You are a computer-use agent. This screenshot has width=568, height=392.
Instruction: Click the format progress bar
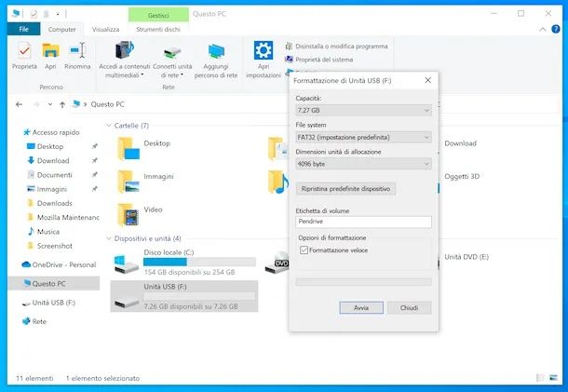(x=363, y=282)
